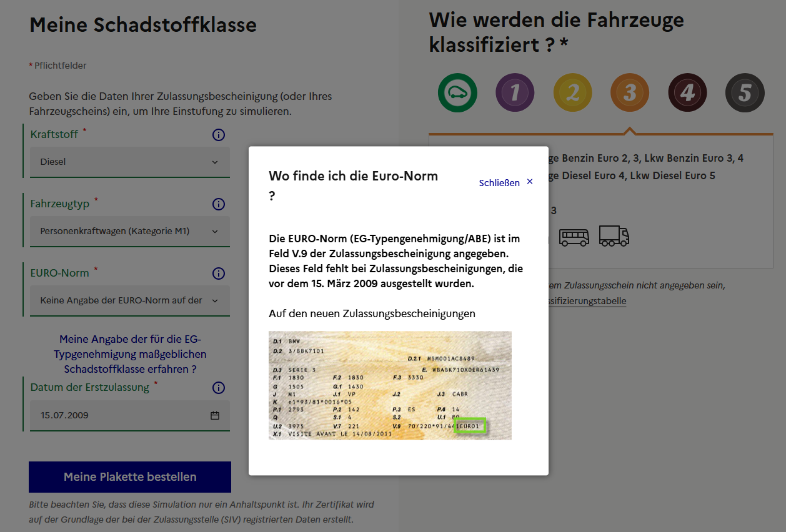Click the green electric vehicle class badge
The height and width of the screenshot is (532, 786).
pyautogui.click(x=457, y=93)
